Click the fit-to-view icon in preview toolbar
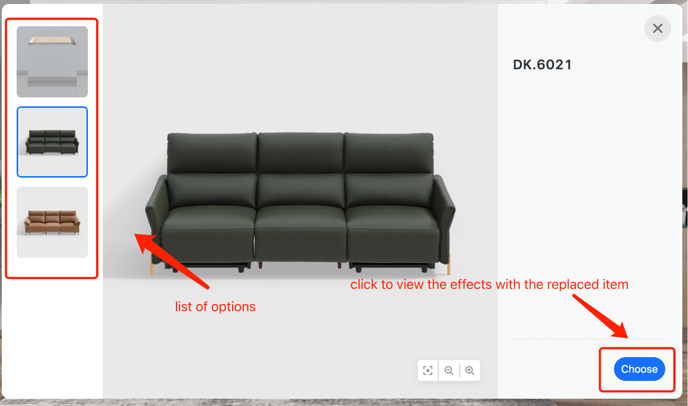 [428, 370]
